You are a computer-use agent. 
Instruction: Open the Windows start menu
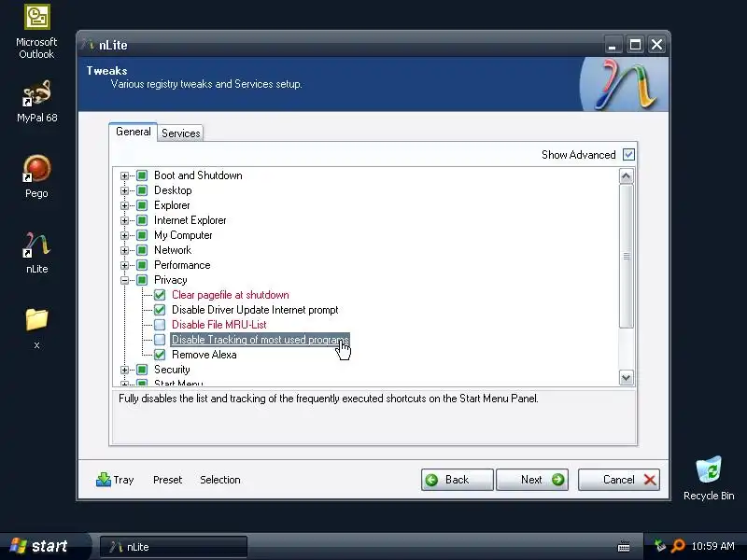[x=43, y=546]
